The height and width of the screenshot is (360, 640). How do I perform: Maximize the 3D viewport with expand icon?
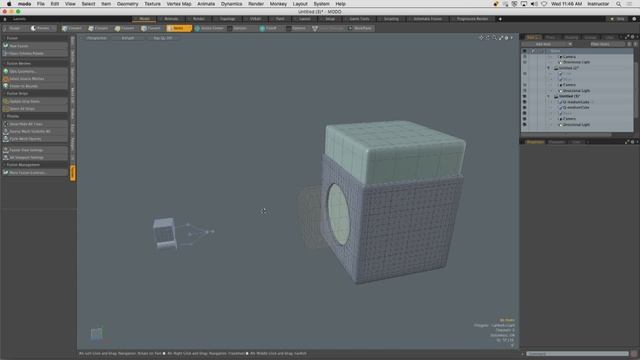[501, 38]
